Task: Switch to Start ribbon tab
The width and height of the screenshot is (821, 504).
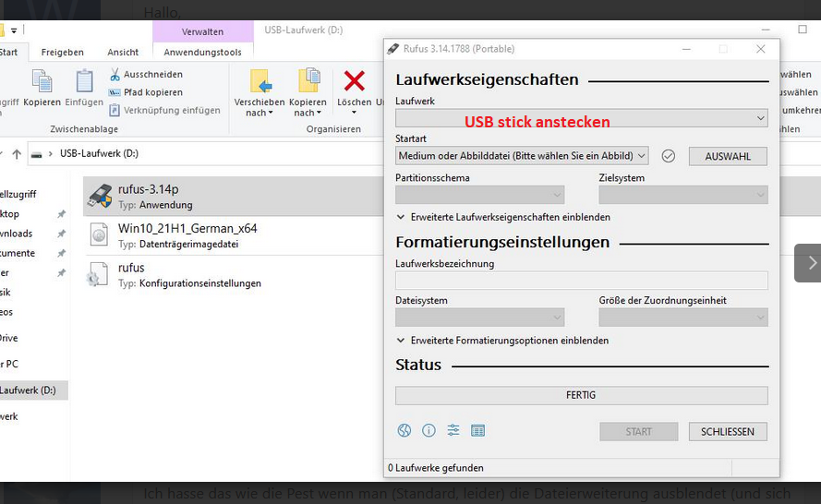Action: coord(9,53)
